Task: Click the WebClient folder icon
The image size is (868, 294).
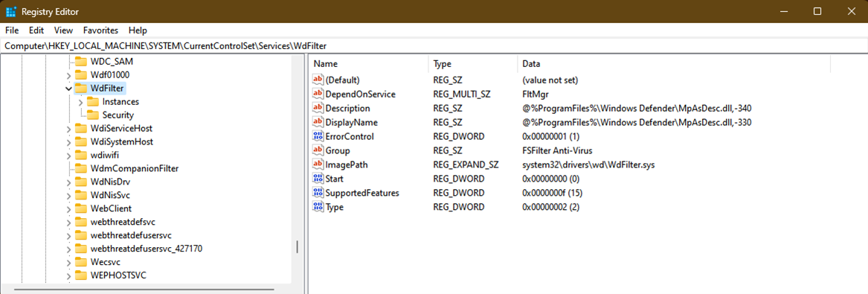Action: 81,208
